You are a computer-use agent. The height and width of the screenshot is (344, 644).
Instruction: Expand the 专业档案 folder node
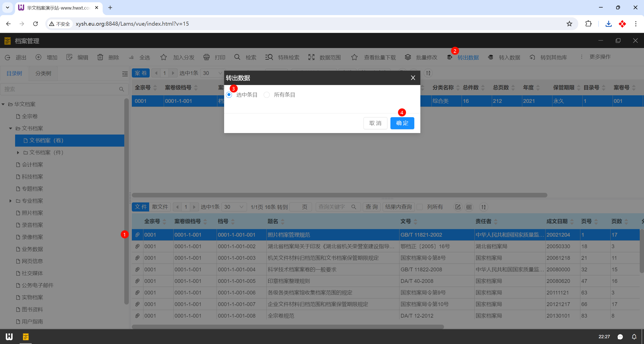pyautogui.click(x=11, y=201)
